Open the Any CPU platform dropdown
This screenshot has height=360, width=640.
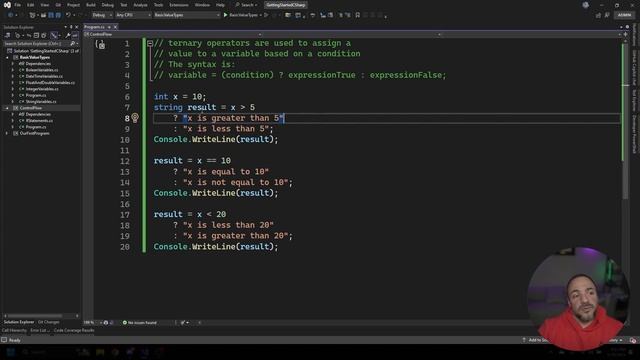133,15
